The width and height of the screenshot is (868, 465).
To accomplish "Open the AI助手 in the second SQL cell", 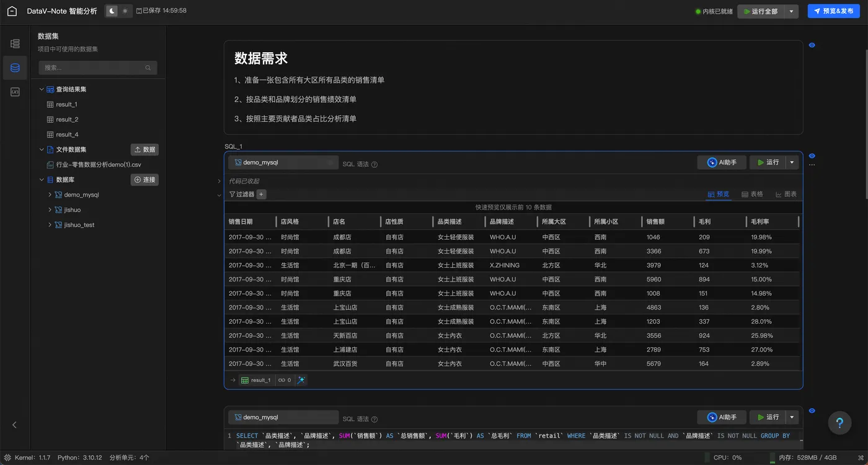I will pyautogui.click(x=722, y=417).
